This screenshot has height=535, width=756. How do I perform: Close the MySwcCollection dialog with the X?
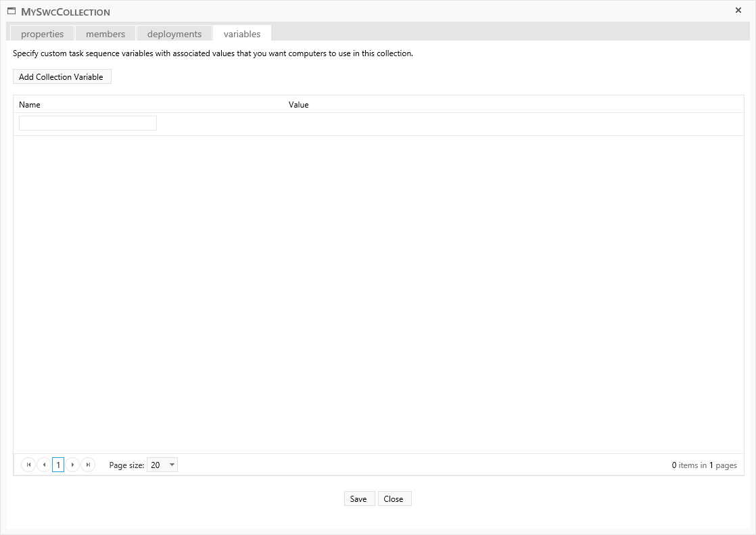(x=738, y=10)
